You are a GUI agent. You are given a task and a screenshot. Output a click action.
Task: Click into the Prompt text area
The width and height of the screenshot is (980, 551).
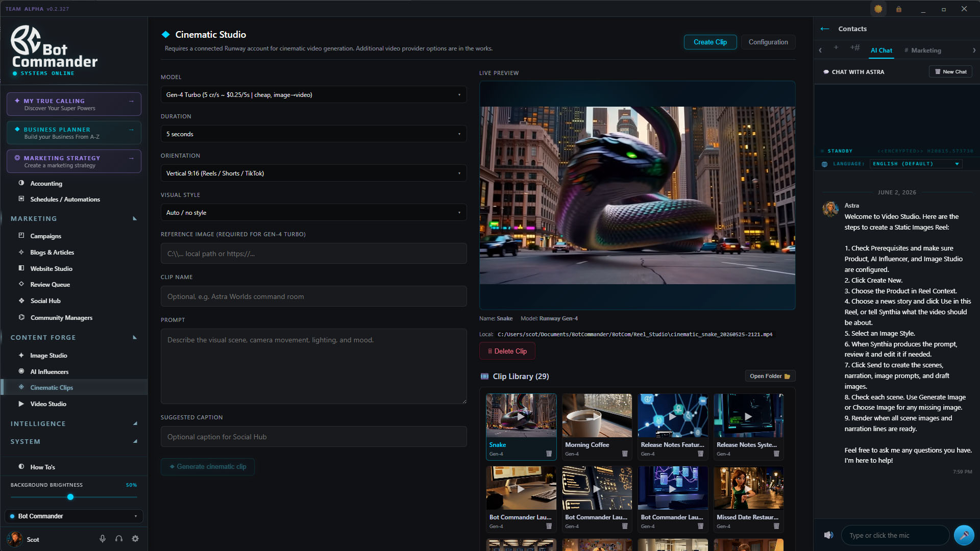pyautogui.click(x=313, y=366)
